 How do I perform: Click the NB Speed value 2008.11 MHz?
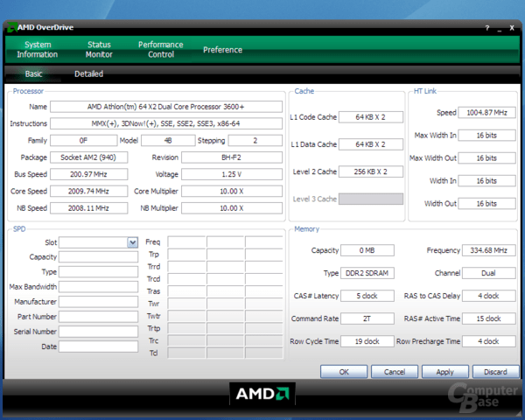(x=88, y=208)
